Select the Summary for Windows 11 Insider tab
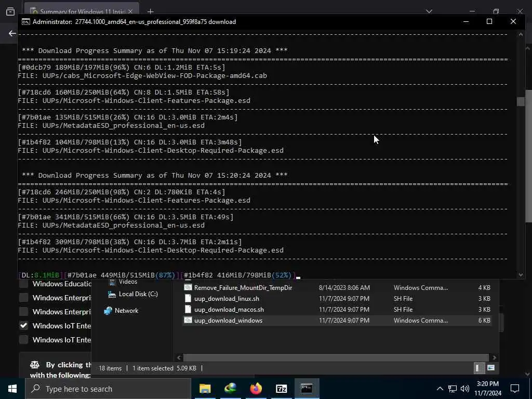 (x=82, y=10)
